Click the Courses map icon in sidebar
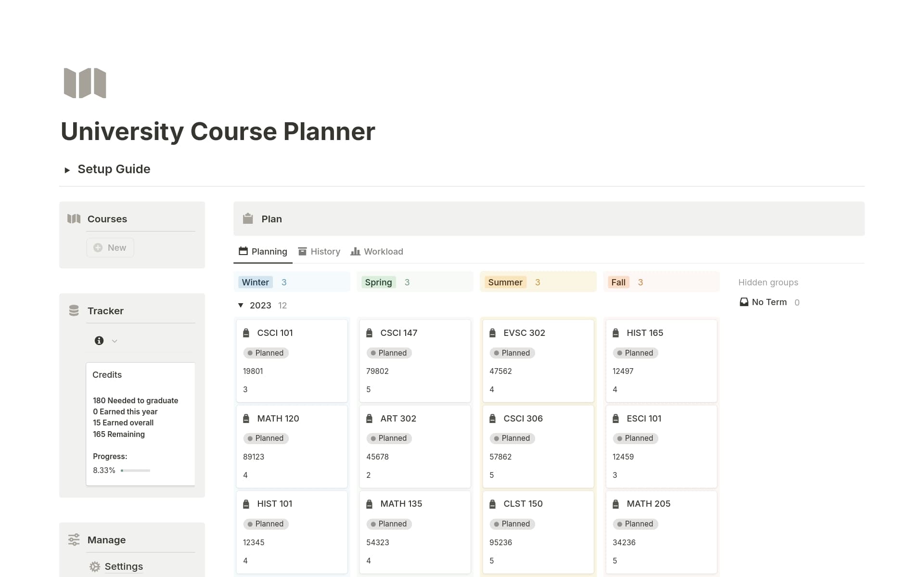This screenshot has width=924, height=577. click(74, 219)
